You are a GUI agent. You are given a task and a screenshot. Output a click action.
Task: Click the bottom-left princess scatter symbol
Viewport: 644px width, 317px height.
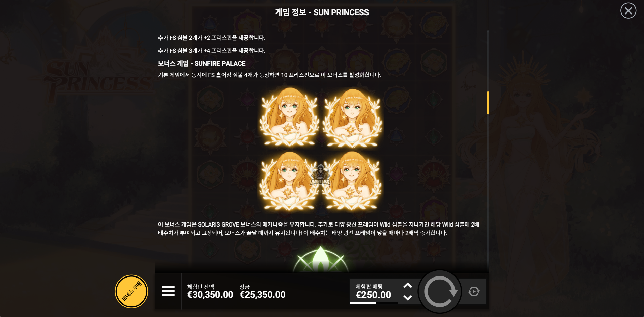pyautogui.click(x=289, y=181)
